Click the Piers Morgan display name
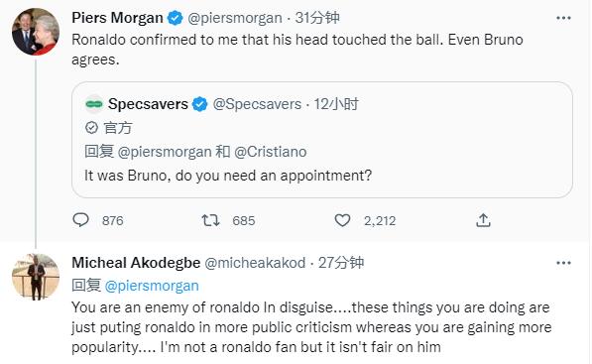Screen dimensions: 592x364 tap(117, 18)
